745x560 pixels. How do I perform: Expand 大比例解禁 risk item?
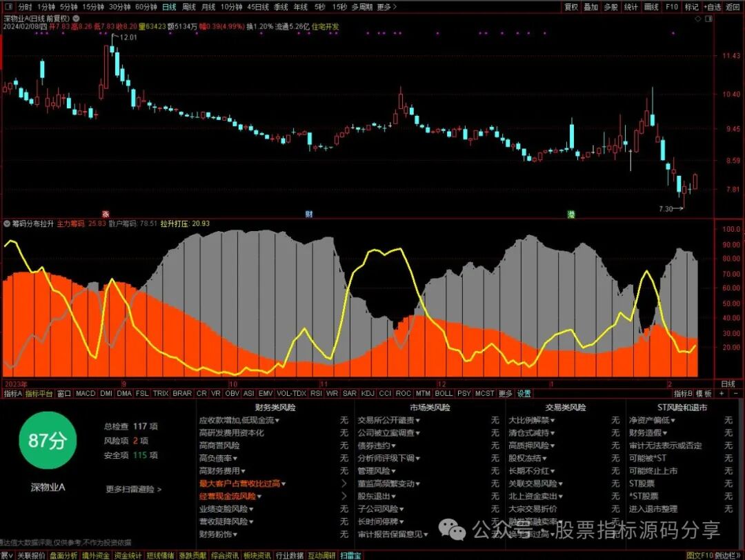(x=532, y=420)
